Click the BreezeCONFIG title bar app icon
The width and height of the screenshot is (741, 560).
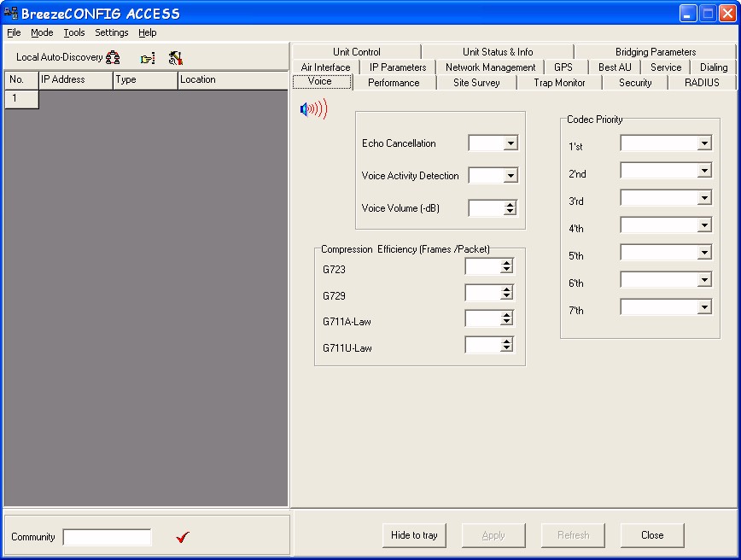coord(11,13)
